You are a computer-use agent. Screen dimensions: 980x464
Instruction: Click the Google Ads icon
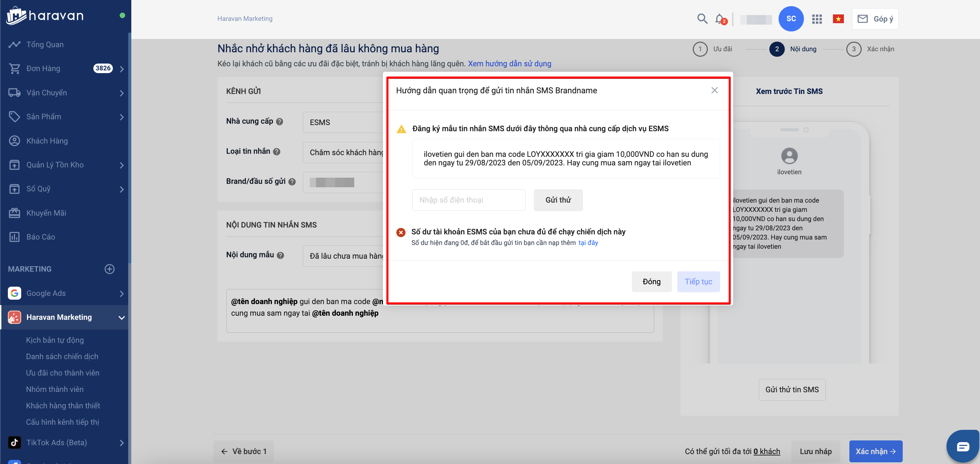pyautogui.click(x=14, y=293)
